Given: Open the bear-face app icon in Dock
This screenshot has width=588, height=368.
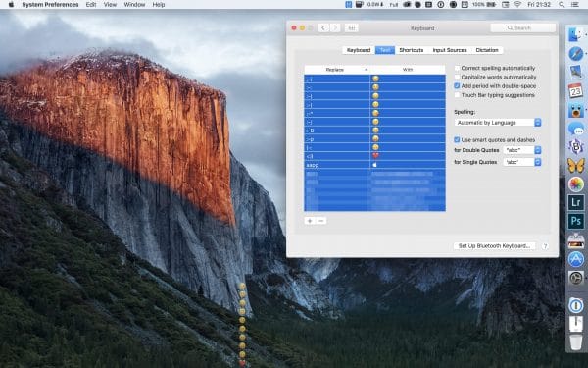Looking at the screenshot, I should pos(575,110).
